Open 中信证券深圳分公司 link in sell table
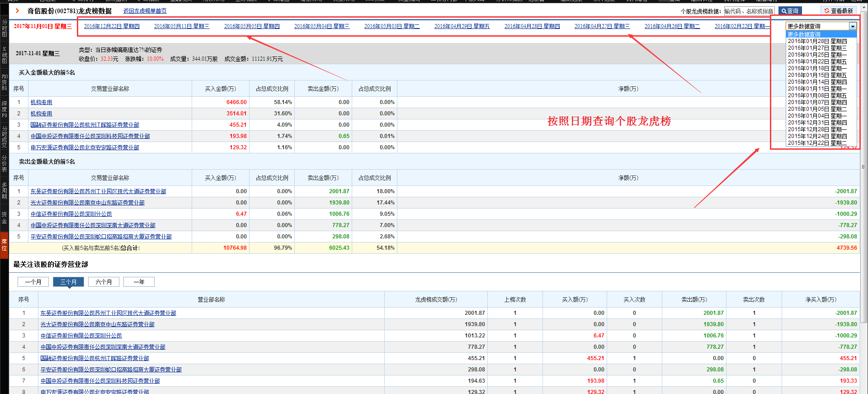The width and height of the screenshot is (868, 394). 71,214
